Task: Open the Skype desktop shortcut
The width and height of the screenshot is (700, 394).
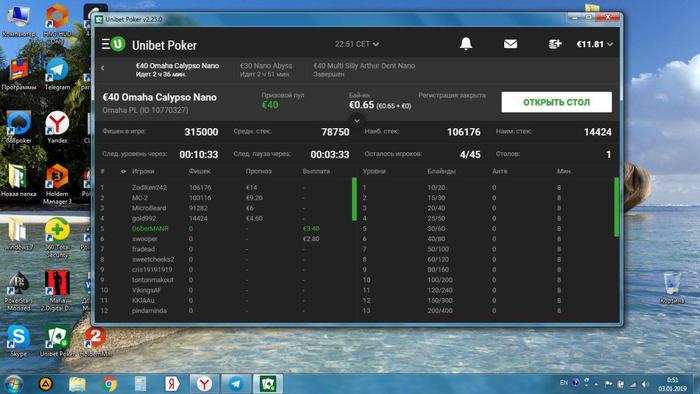Action: point(18,341)
